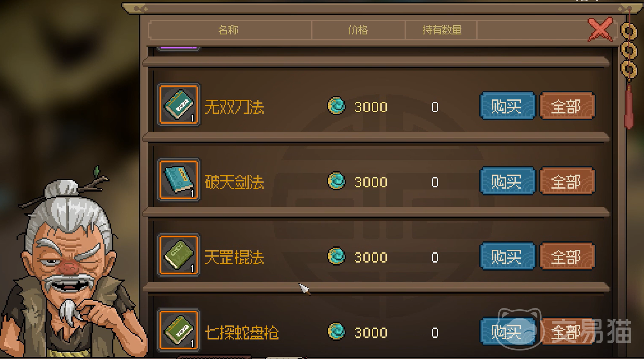Close the shop with red X
This screenshot has height=359, width=644.
tap(600, 29)
